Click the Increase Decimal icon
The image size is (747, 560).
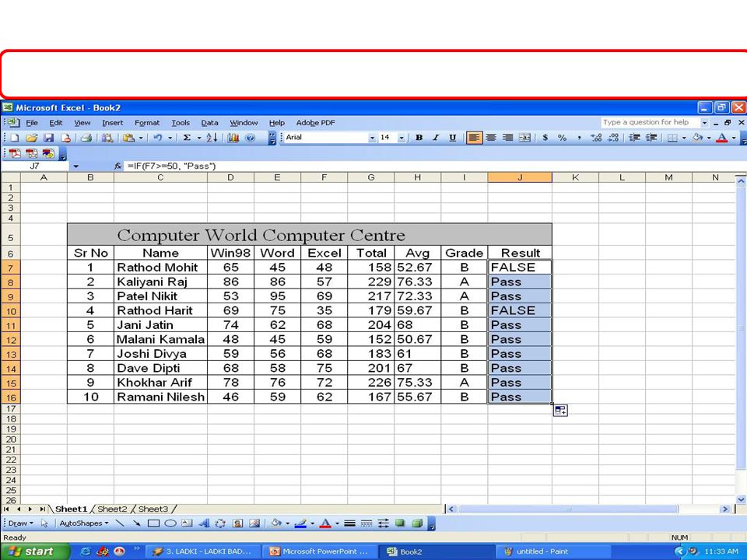[x=596, y=138]
